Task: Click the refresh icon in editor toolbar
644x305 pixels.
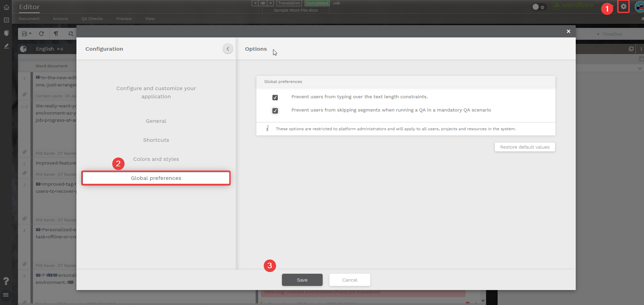Action: (x=41, y=34)
